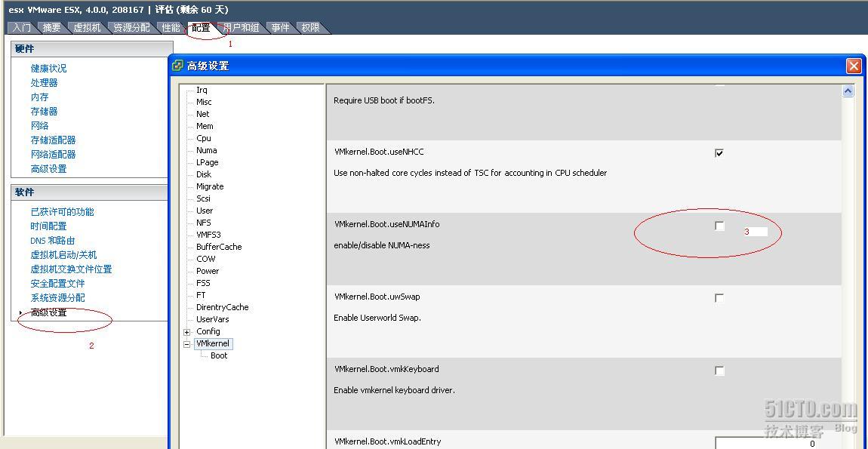Viewport: 868px width, 449px height.
Task: Open 虚拟机启动/关机 settings
Action: tap(63, 254)
